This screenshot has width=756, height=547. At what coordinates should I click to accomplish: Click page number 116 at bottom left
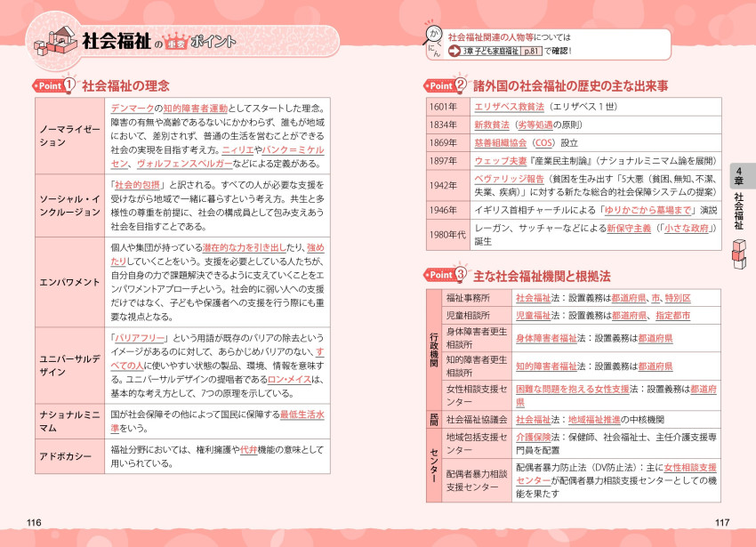pyautogui.click(x=35, y=522)
